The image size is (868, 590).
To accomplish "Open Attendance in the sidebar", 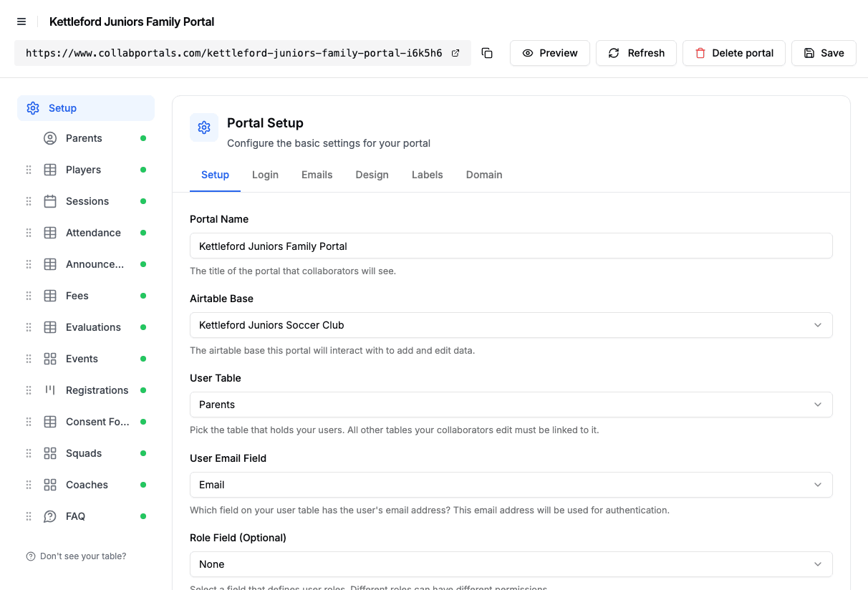I will (x=95, y=233).
